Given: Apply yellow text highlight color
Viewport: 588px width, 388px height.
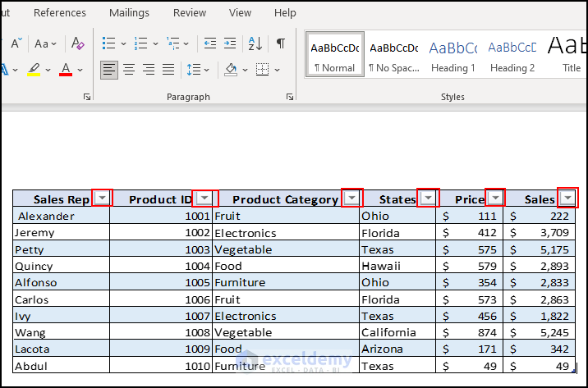Looking at the screenshot, I should coord(34,70).
